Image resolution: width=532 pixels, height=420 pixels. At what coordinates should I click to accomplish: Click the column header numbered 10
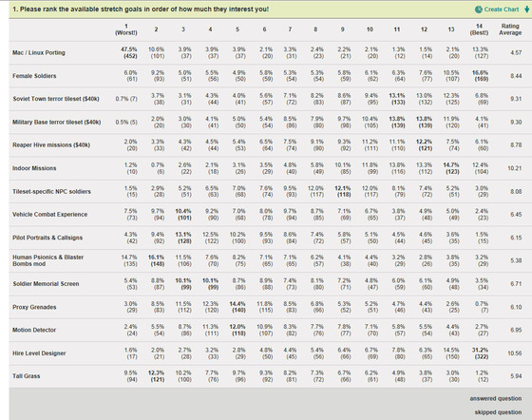[x=370, y=29]
